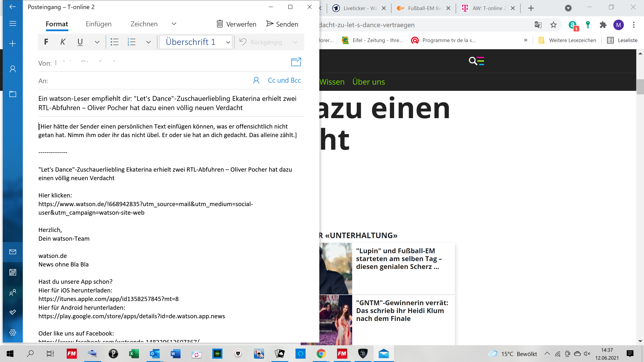Show hidden system tray icons chevron
Image resolution: width=644 pixels, height=362 pixels.
[x=547, y=353]
